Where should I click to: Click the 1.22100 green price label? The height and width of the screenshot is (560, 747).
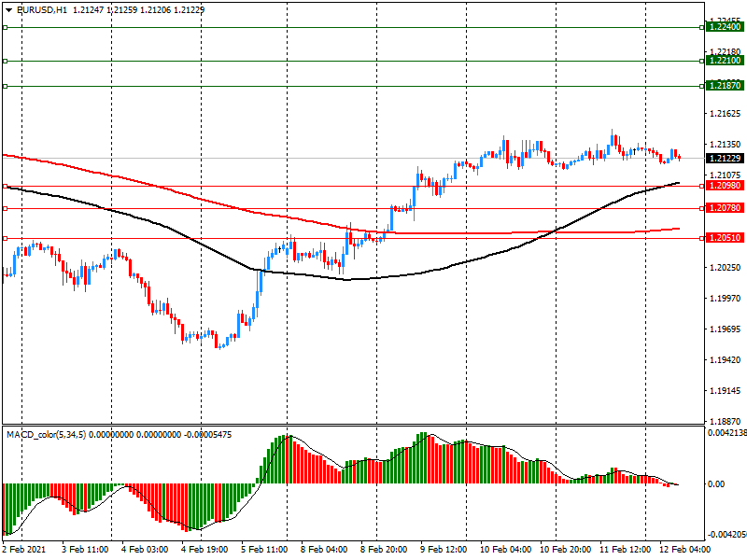725,61
